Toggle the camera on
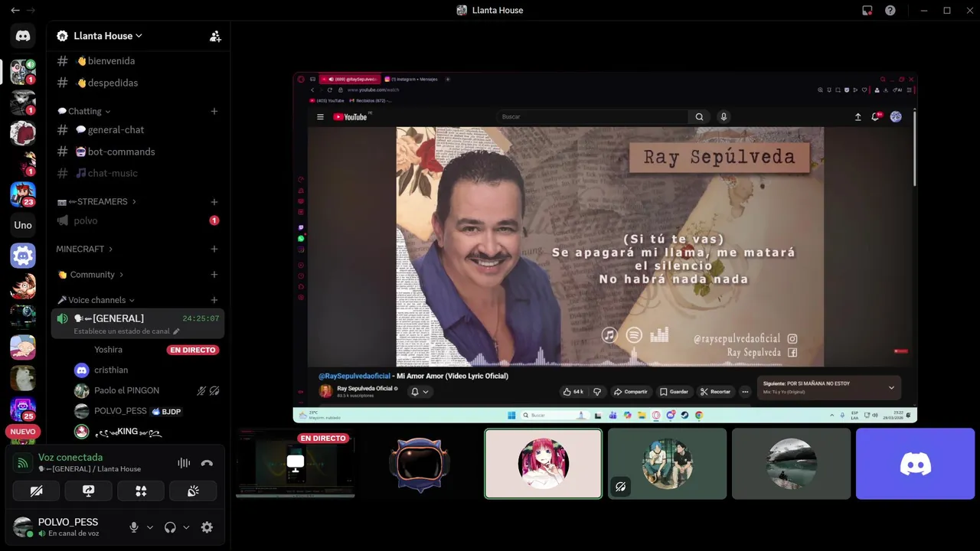This screenshot has height=551, width=980. 36,491
